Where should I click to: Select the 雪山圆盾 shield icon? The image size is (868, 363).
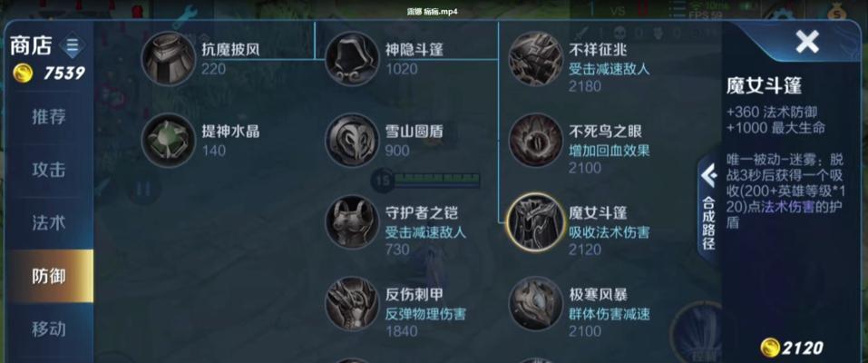pos(352,140)
